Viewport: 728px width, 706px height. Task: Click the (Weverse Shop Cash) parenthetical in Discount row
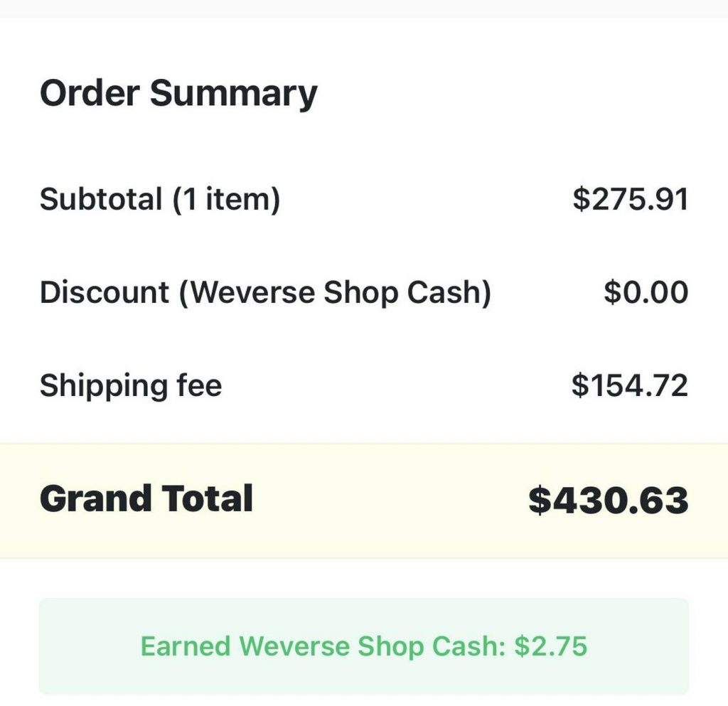[x=335, y=293]
